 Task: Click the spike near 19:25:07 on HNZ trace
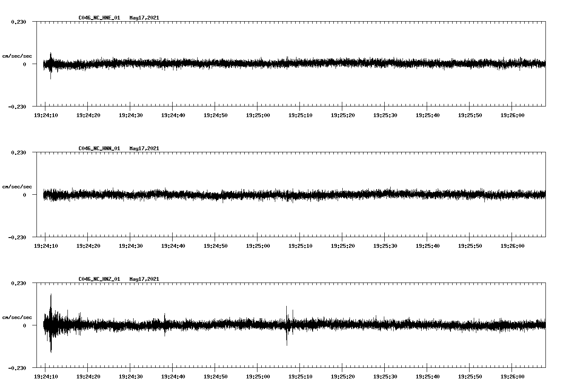pyautogui.click(x=287, y=325)
